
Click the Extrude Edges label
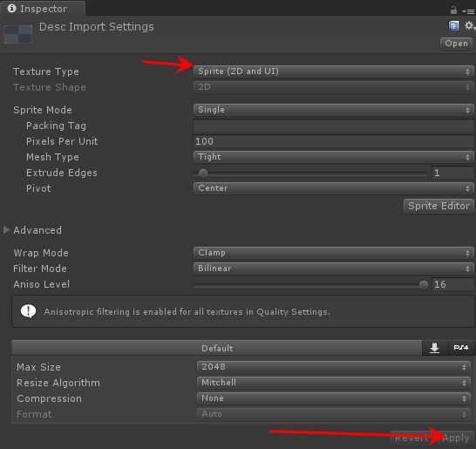pos(62,173)
